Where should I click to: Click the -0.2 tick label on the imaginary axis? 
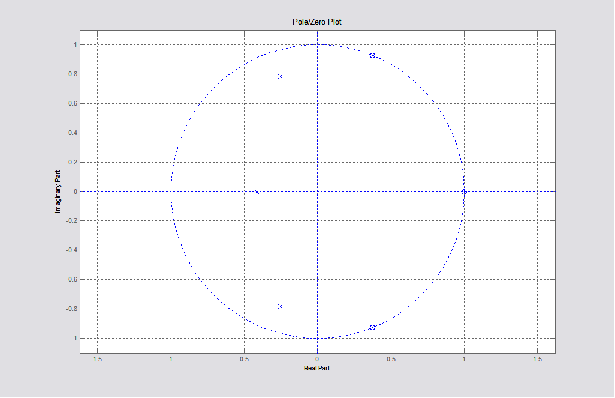[71, 221]
